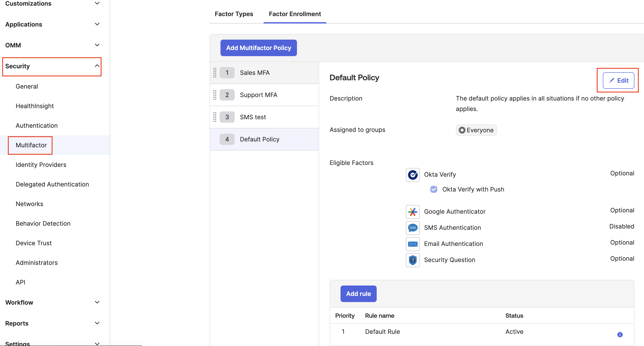Click the Sales MFA drag handle

pyautogui.click(x=215, y=73)
